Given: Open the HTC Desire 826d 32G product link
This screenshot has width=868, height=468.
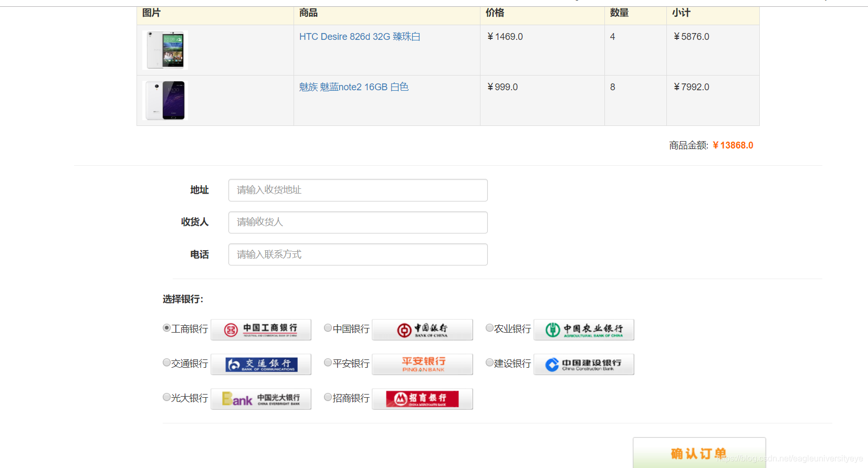Looking at the screenshot, I should [x=360, y=37].
